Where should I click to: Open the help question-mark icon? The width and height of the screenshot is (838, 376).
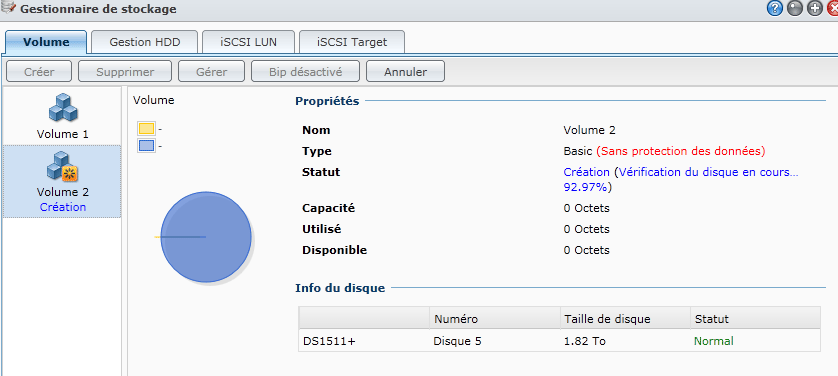click(x=774, y=9)
